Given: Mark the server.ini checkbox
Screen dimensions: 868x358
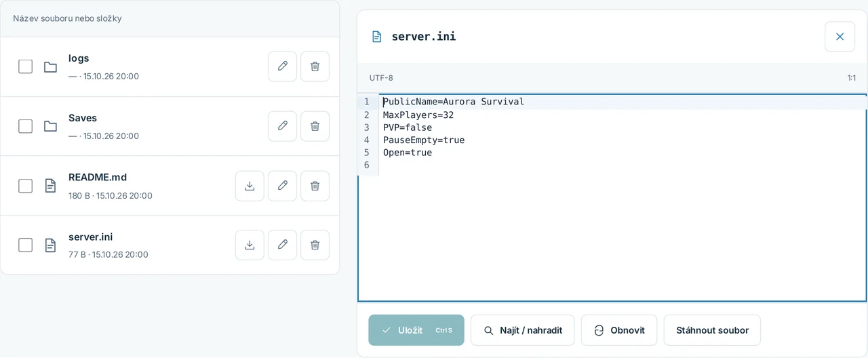Looking at the screenshot, I should 25,245.
